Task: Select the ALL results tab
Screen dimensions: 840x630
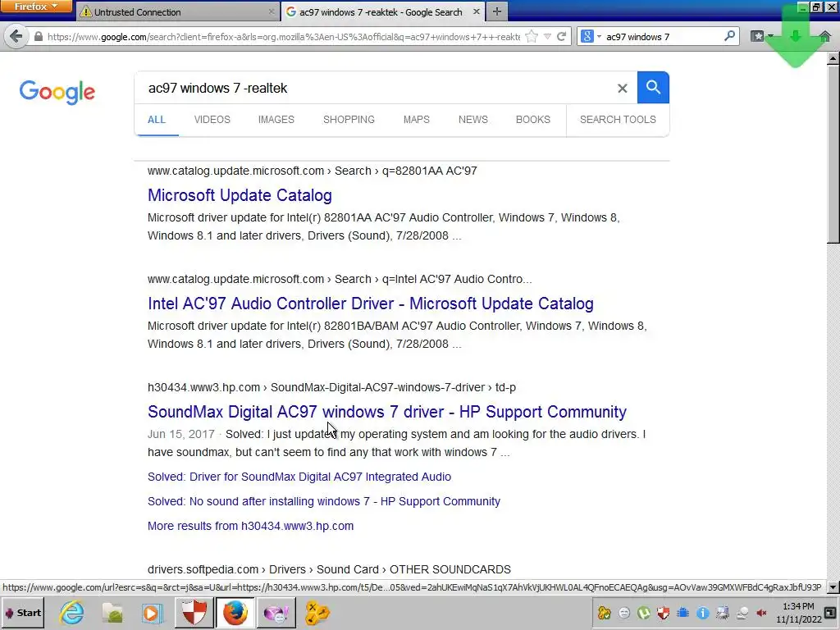Action: tap(157, 120)
